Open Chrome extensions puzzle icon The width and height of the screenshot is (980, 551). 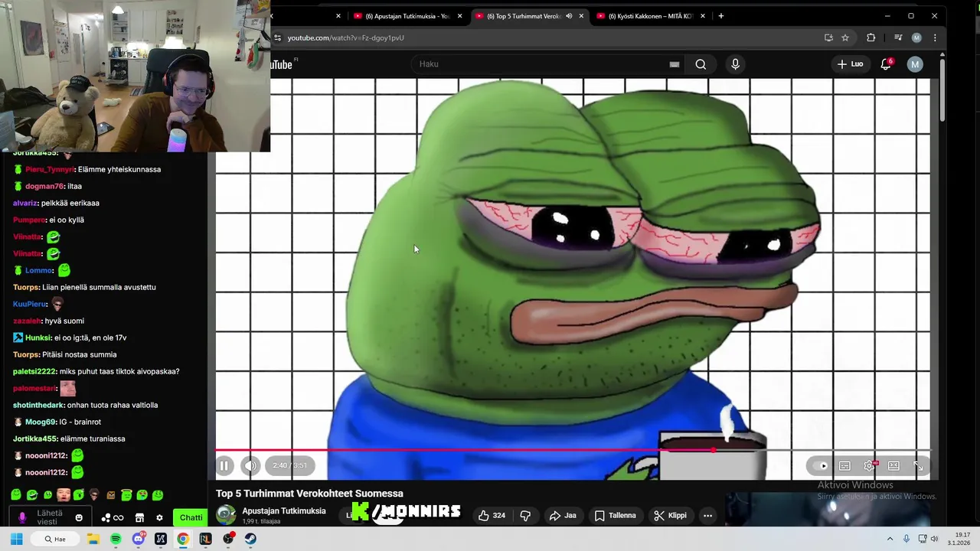tap(871, 37)
